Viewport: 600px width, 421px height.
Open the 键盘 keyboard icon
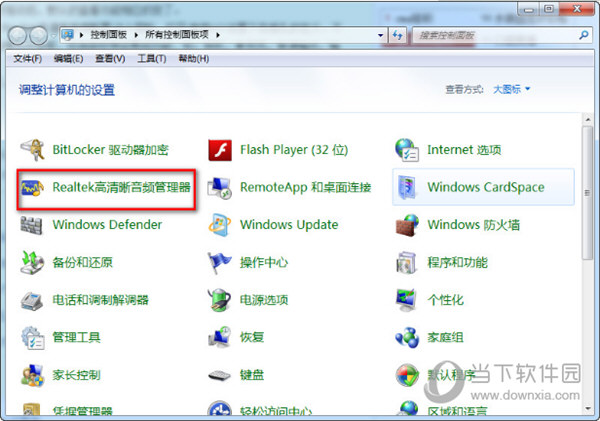[x=219, y=375]
